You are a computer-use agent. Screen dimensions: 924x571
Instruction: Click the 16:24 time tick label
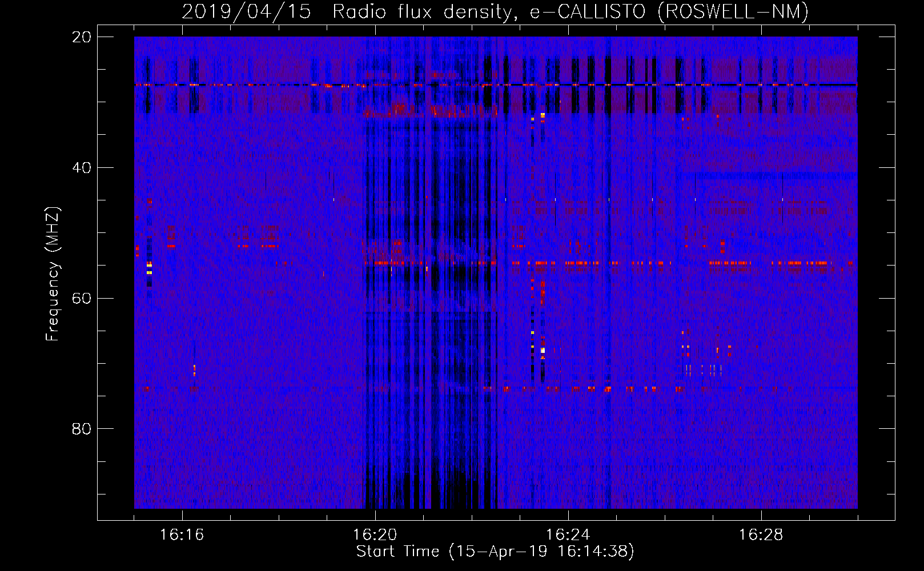568,535
